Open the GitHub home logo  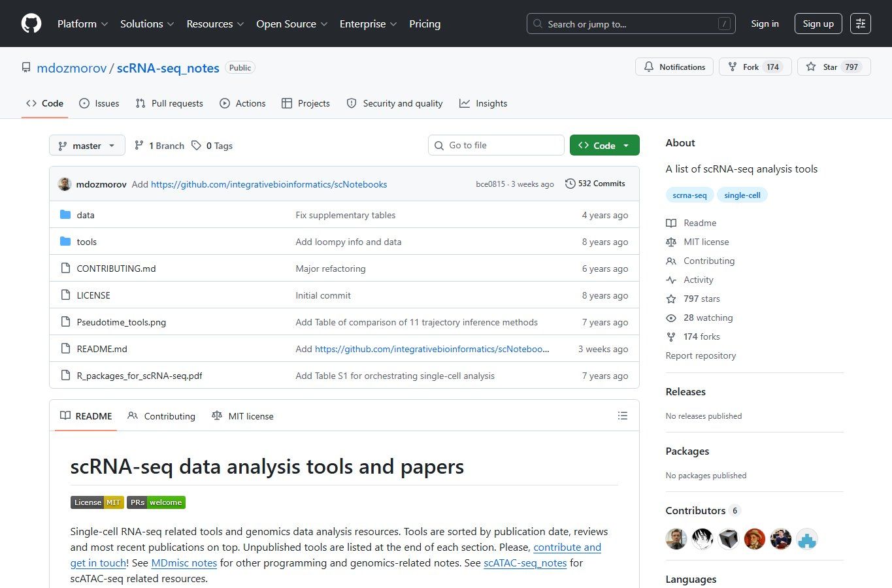(x=31, y=24)
